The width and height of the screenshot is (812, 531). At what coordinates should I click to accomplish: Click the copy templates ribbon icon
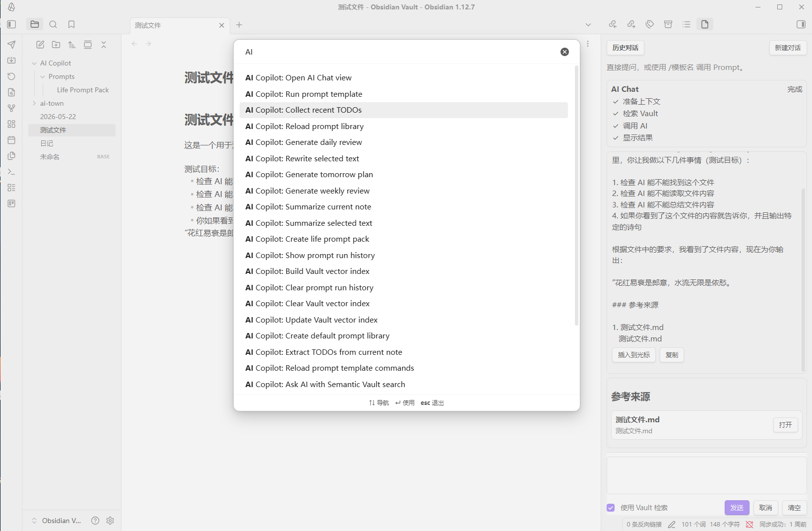coord(11,156)
